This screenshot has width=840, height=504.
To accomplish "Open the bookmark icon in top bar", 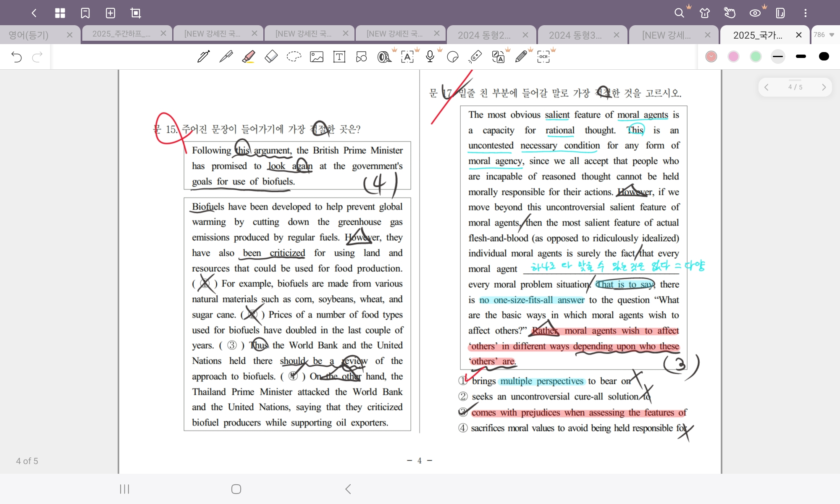I will 85,13.
